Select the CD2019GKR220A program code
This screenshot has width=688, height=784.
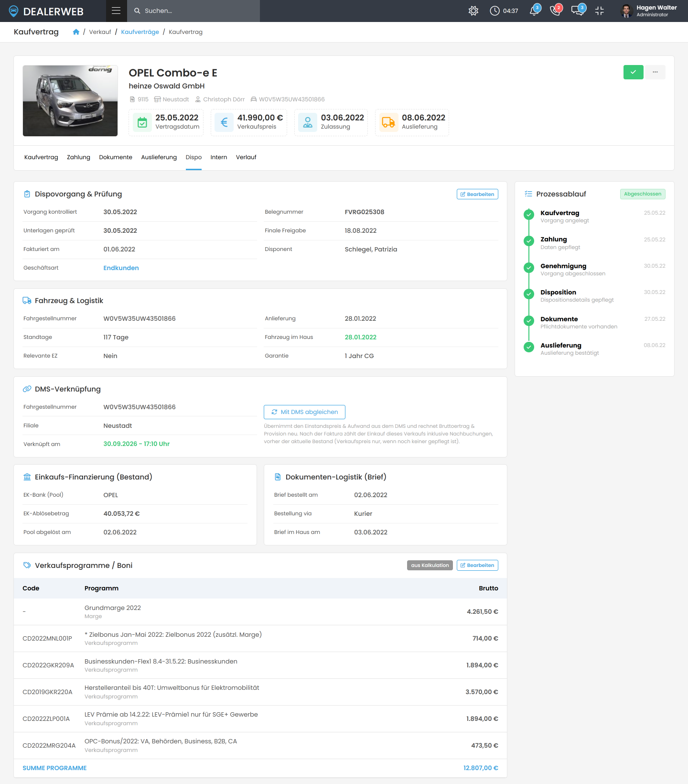(x=47, y=692)
